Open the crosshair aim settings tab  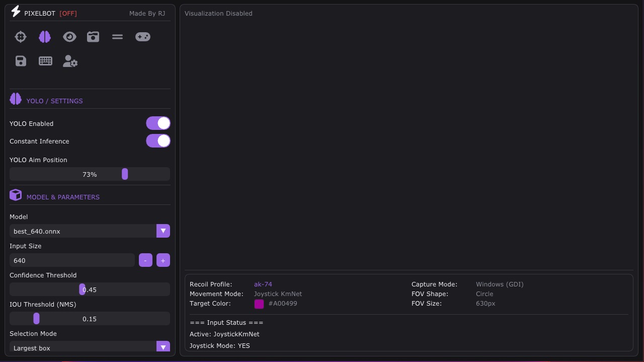pos(21,37)
